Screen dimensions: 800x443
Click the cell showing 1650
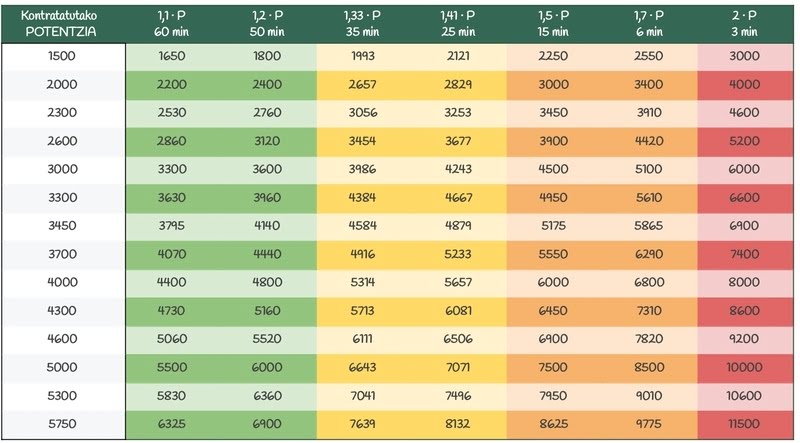(172, 57)
